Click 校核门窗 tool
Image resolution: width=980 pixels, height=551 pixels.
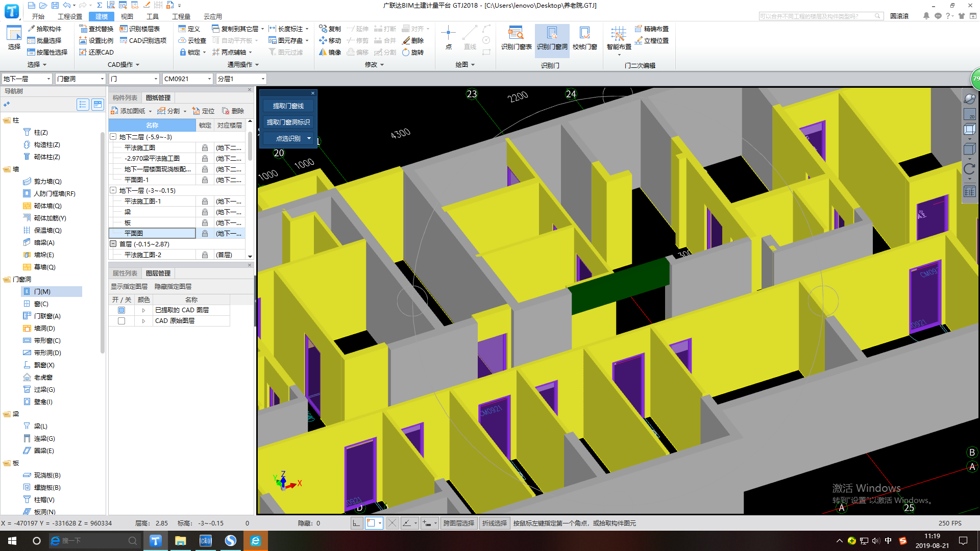pyautogui.click(x=584, y=38)
